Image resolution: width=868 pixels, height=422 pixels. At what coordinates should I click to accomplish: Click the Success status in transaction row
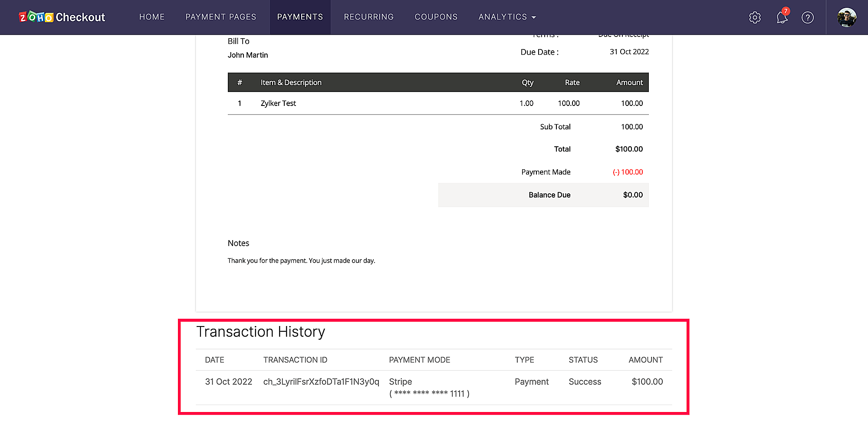585,382
